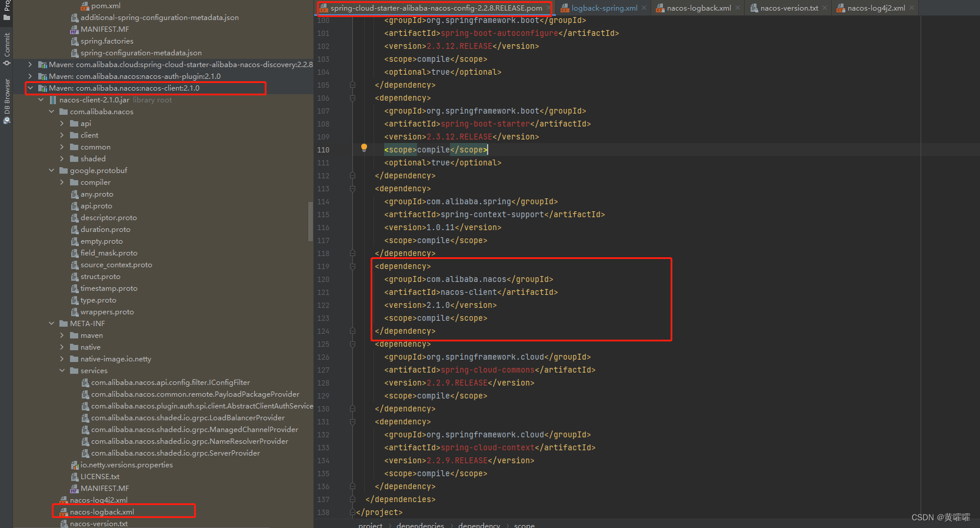The height and width of the screenshot is (528, 980).
Task: Click the nacos-logback.xml file icon in tree
Action: 64,512
